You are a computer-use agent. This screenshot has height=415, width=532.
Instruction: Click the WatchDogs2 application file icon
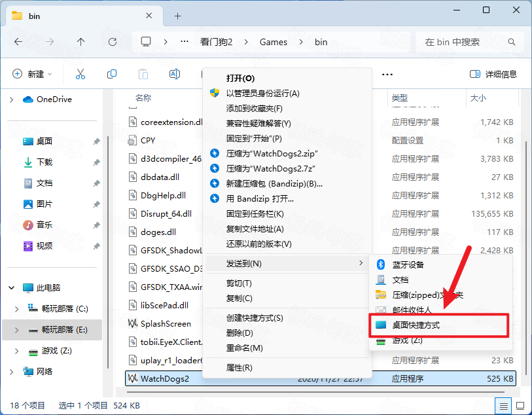[x=133, y=378]
